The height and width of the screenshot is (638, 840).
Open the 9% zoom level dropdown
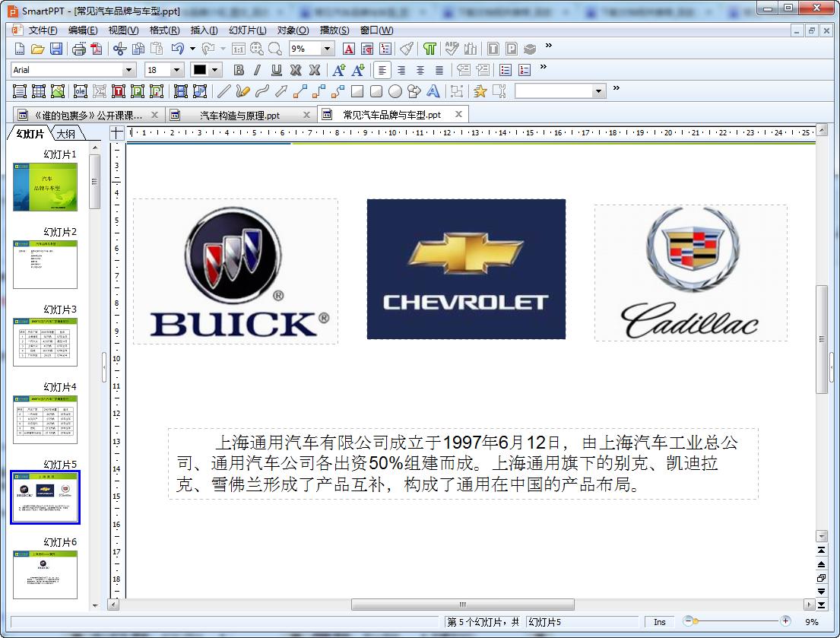click(327, 49)
